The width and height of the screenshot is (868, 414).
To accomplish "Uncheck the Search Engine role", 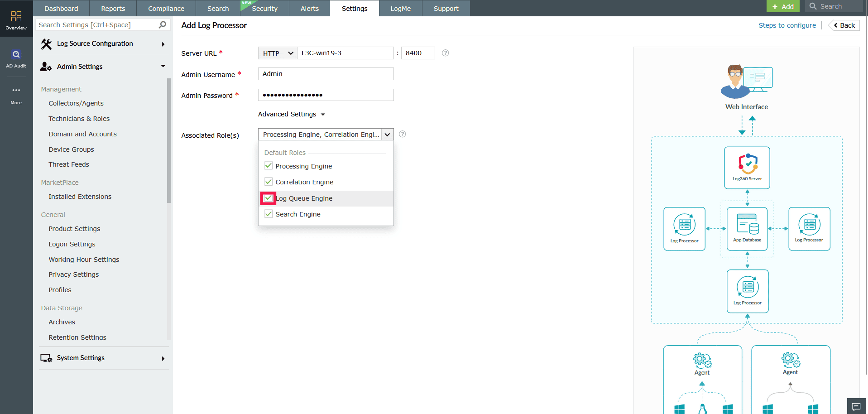I will (269, 214).
